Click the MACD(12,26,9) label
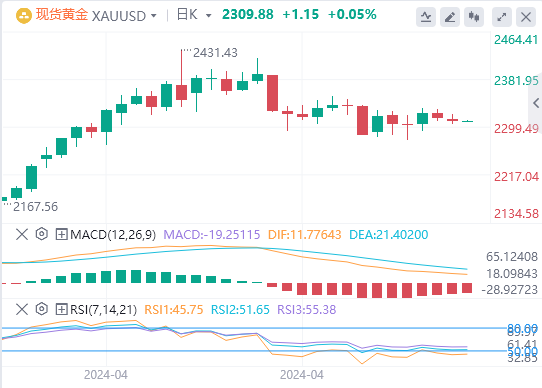The width and height of the screenshot is (542, 388). [113, 235]
